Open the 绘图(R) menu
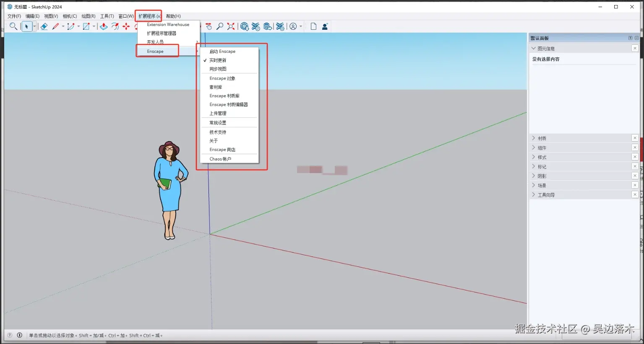The height and width of the screenshot is (344, 644). click(88, 16)
